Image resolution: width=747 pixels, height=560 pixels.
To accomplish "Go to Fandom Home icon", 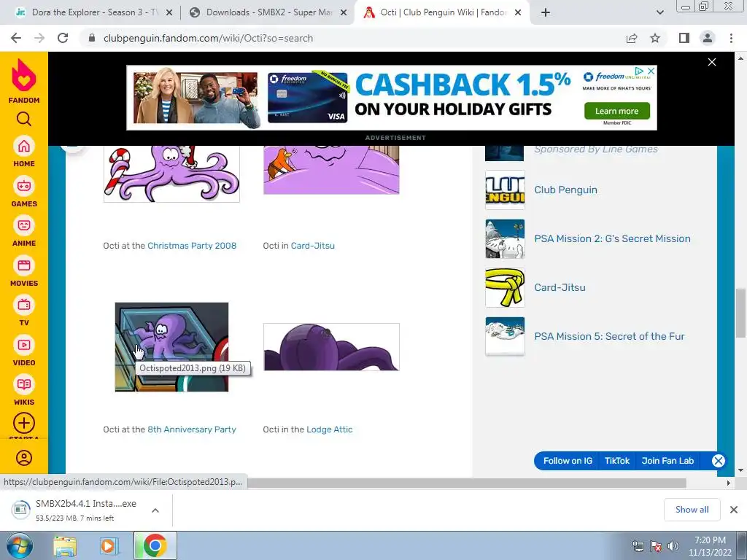I will [x=24, y=146].
